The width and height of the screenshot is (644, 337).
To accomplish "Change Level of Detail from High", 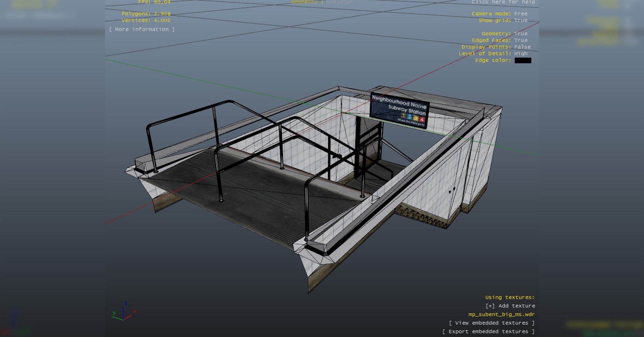I will point(521,54).
